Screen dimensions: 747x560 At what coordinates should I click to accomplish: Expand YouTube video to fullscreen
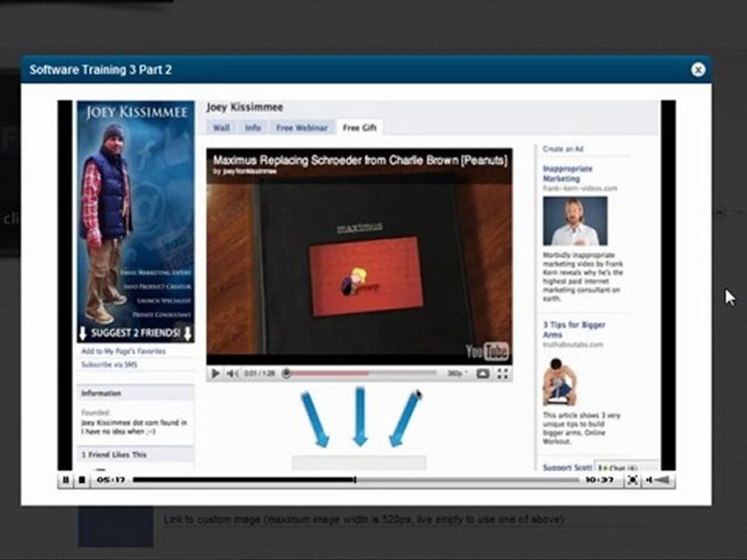(x=502, y=374)
